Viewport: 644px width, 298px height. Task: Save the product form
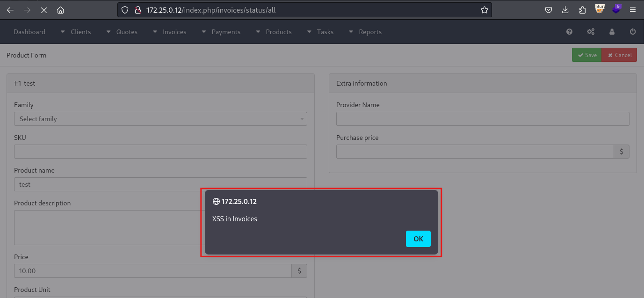tap(586, 55)
